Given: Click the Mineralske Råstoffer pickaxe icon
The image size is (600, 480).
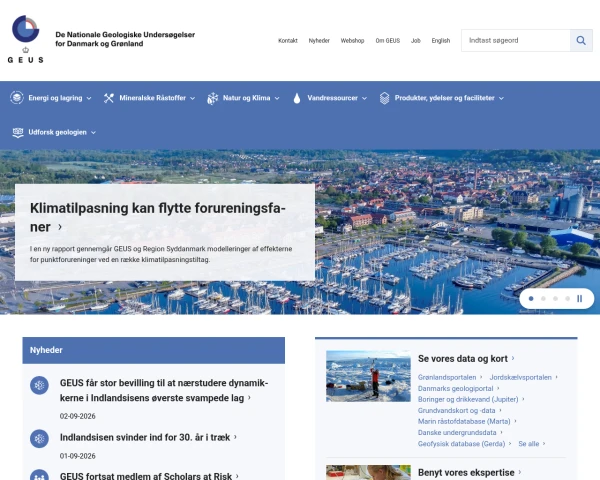Looking at the screenshot, I should pos(109,98).
